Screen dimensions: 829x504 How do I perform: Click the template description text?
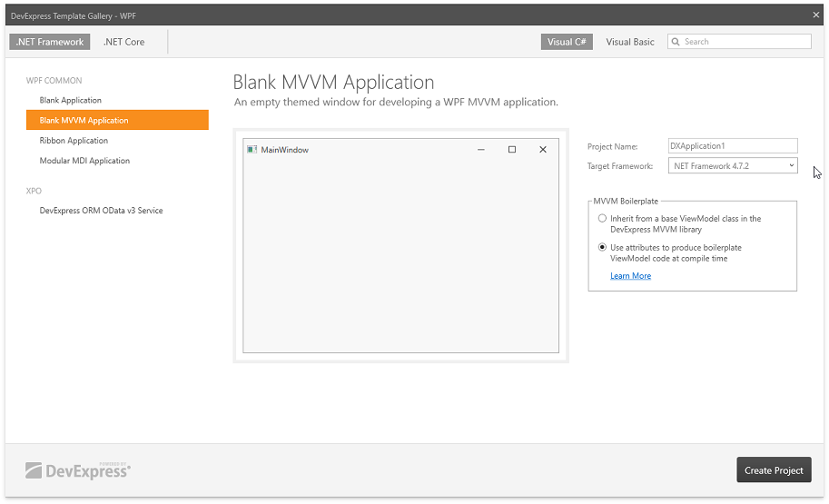[x=396, y=102]
